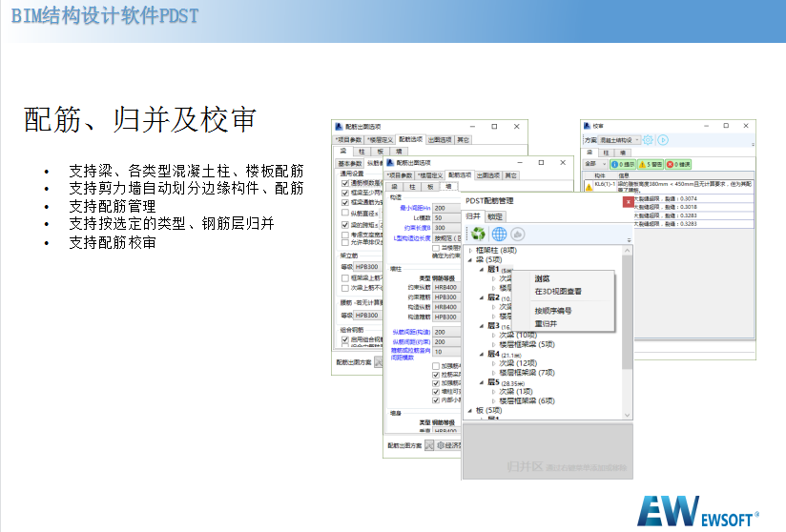The image size is (786, 532).
Task: Open the 架立筋 等级 HPB300 dropdown
Action: point(368,267)
